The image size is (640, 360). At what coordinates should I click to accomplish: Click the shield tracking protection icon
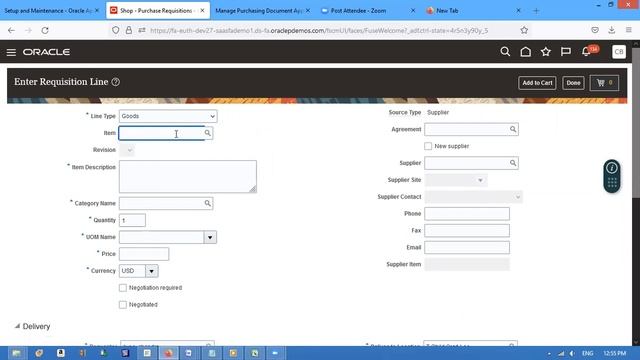[x=116, y=30]
